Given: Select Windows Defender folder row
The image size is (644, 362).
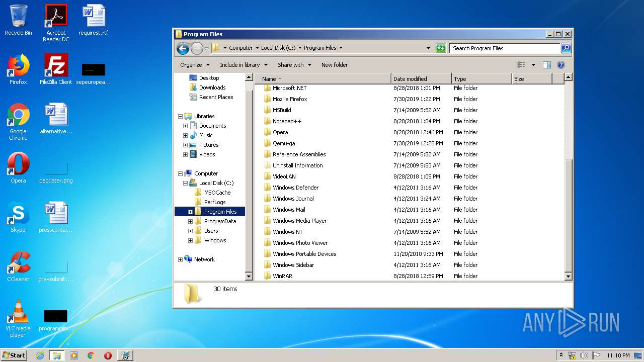Looking at the screenshot, I should tap(410, 188).
